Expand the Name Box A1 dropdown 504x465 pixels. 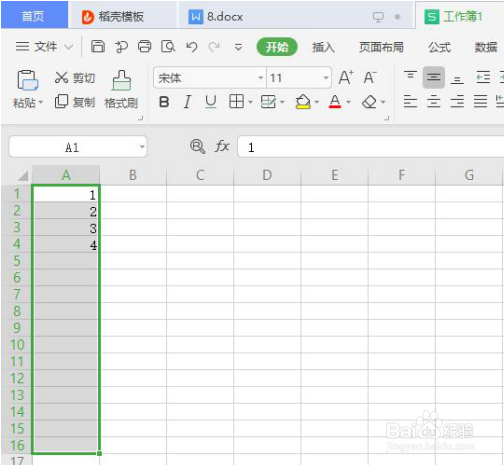pos(142,147)
